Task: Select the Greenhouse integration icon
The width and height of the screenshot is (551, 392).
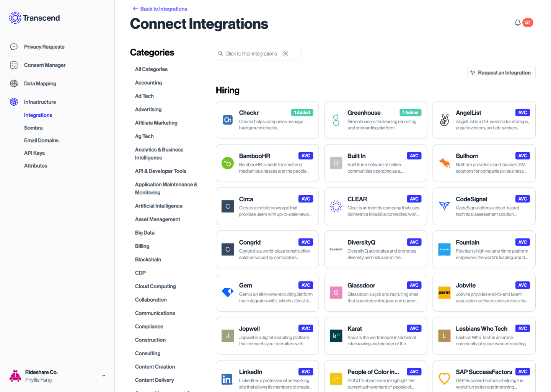Action: coord(336,120)
